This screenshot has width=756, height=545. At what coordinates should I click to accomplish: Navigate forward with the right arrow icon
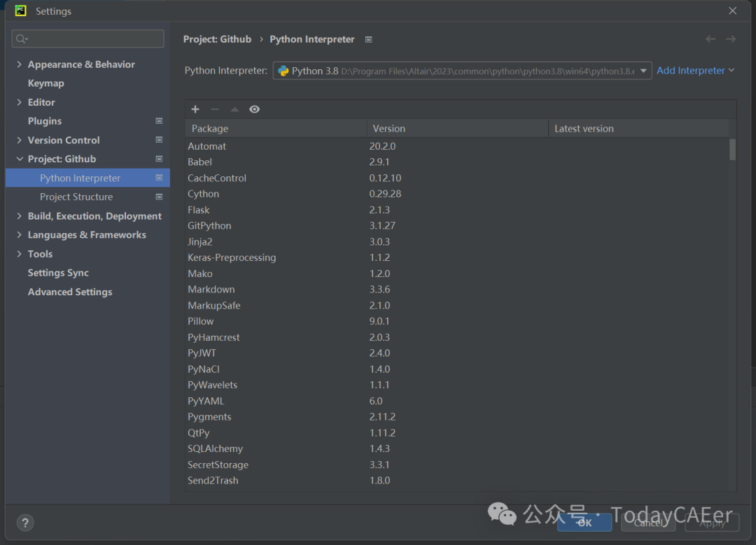point(731,39)
